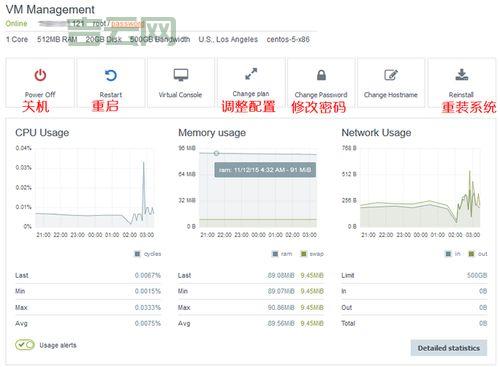
Task: Click the Reinstall download icon
Action: 462,75
